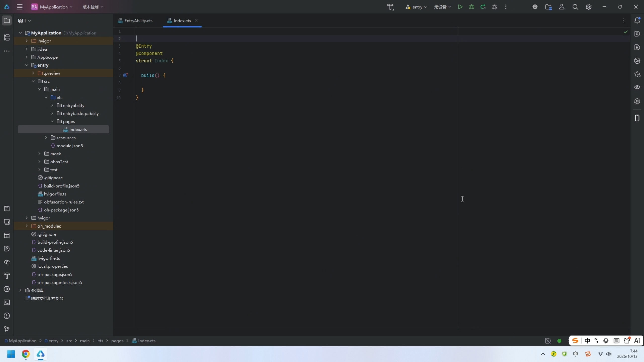This screenshot has height=362, width=644.
Task: Expand the resources folder
Action: (46, 138)
